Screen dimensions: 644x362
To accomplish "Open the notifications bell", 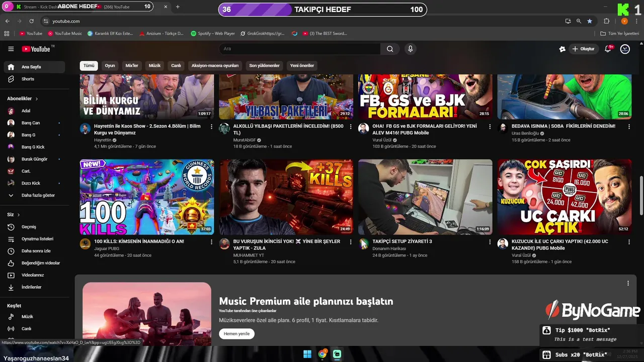I will click(608, 49).
